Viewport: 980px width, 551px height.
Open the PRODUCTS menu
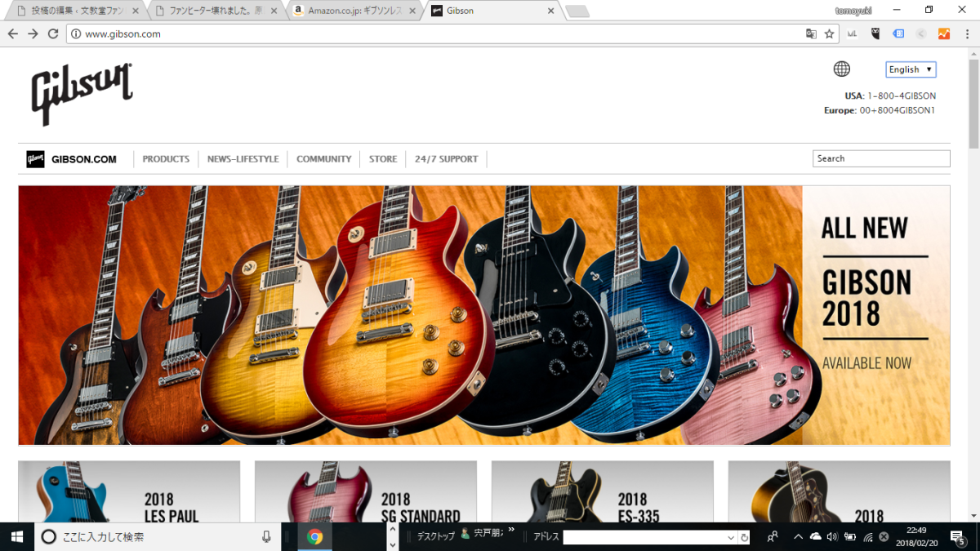click(x=166, y=159)
